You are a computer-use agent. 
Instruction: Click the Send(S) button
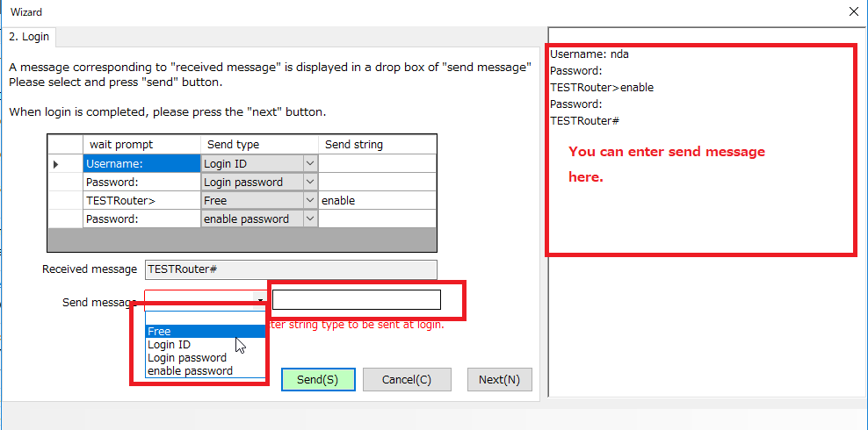317,379
